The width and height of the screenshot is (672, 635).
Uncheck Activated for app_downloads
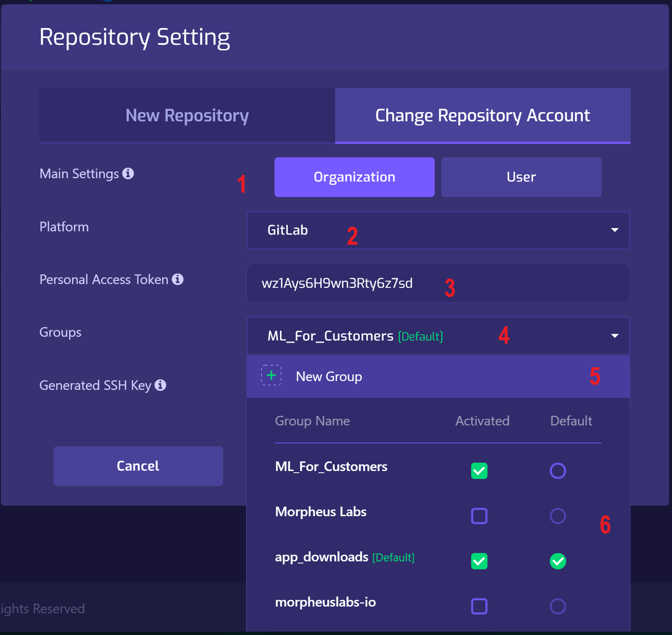tap(479, 561)
